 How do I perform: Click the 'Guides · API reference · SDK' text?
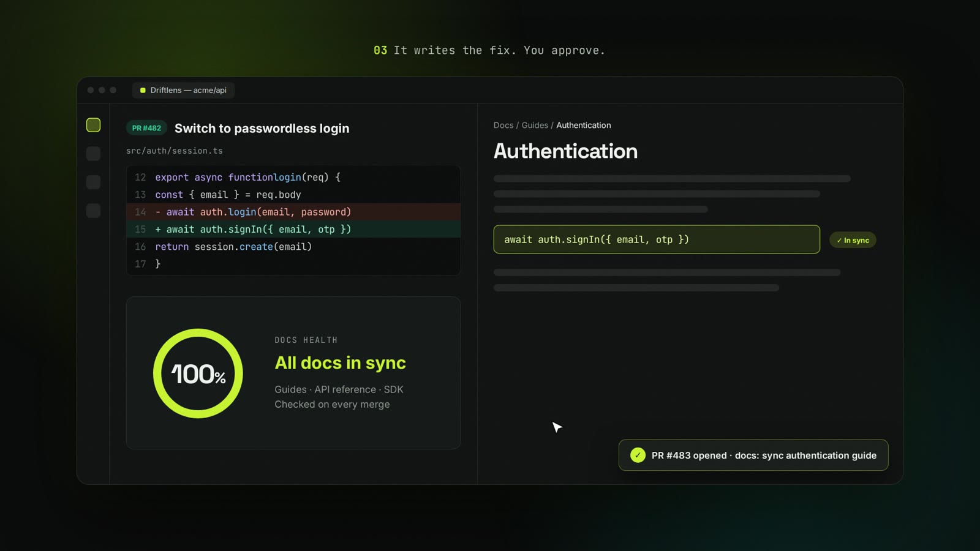pyautogui.click(x=339, y=389)
